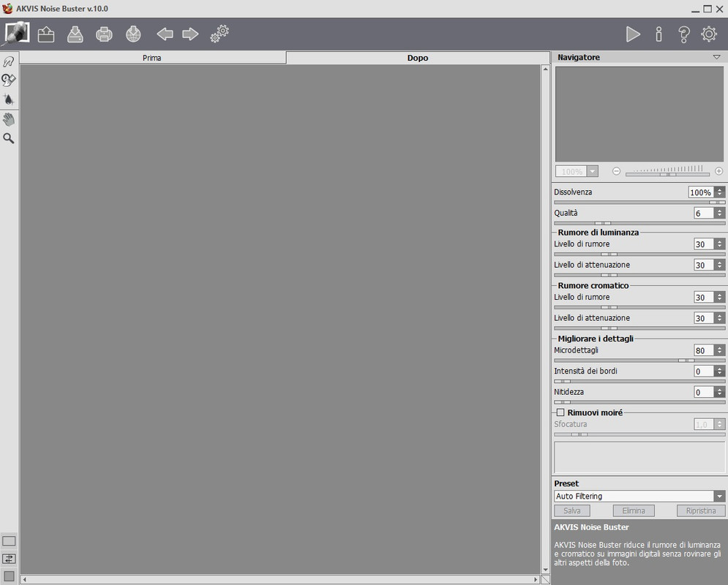This screenshot has height=585, width=728.
Task: Zoom out with the minus icon in Navigatore
Action: (x=616, y=171)
